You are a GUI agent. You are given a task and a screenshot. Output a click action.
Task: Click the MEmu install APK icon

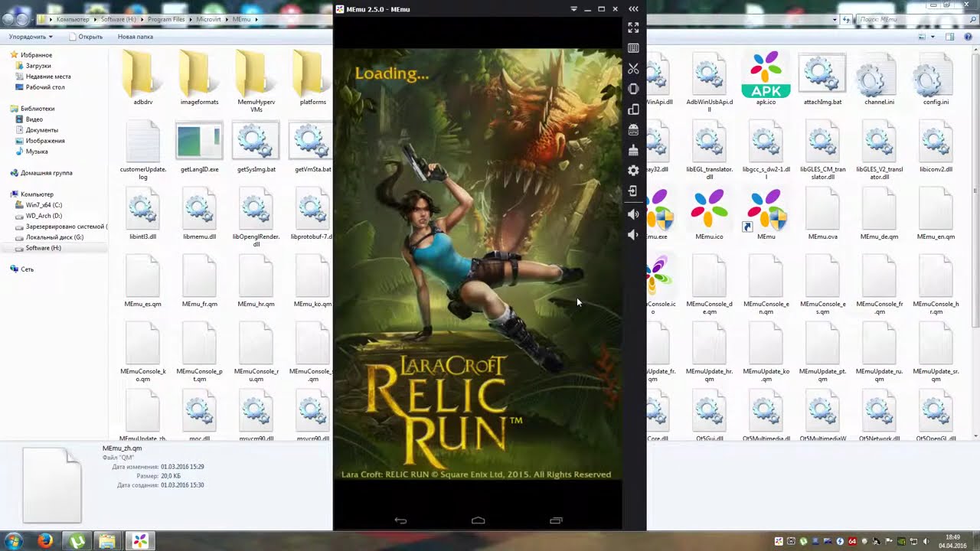click(633, 130)
